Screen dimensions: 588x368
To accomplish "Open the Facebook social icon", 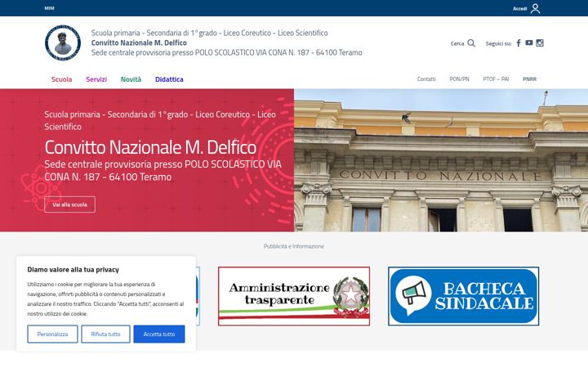I will click(x=519, y=43).
